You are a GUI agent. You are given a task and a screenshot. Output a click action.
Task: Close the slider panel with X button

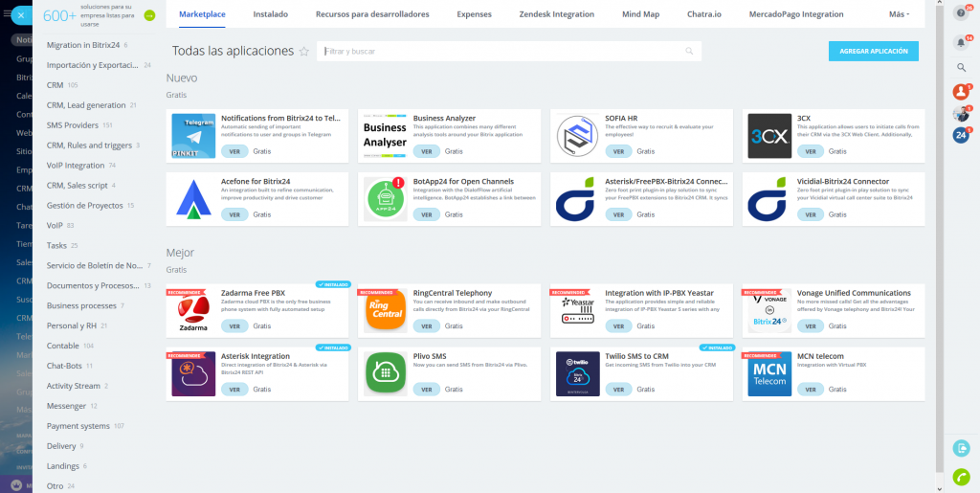click(21, 15)
